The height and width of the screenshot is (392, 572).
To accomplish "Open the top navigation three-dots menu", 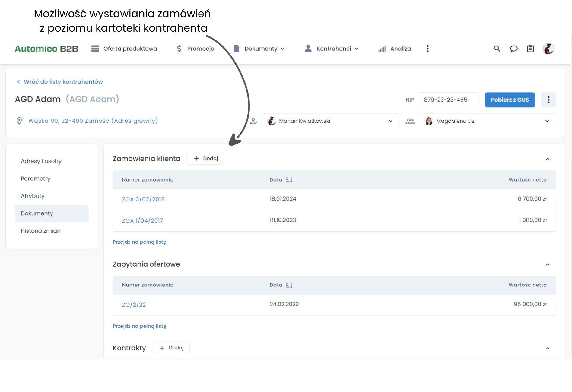I will (x=427, y=49).
